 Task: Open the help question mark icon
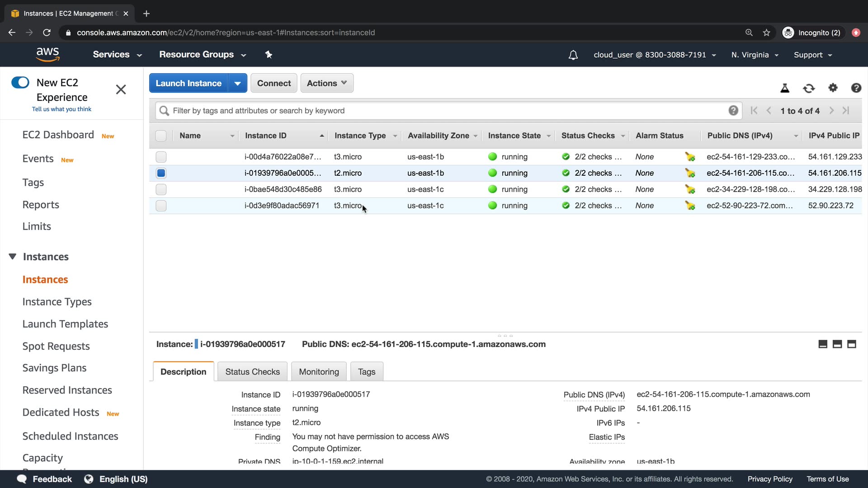pos(856,88)
